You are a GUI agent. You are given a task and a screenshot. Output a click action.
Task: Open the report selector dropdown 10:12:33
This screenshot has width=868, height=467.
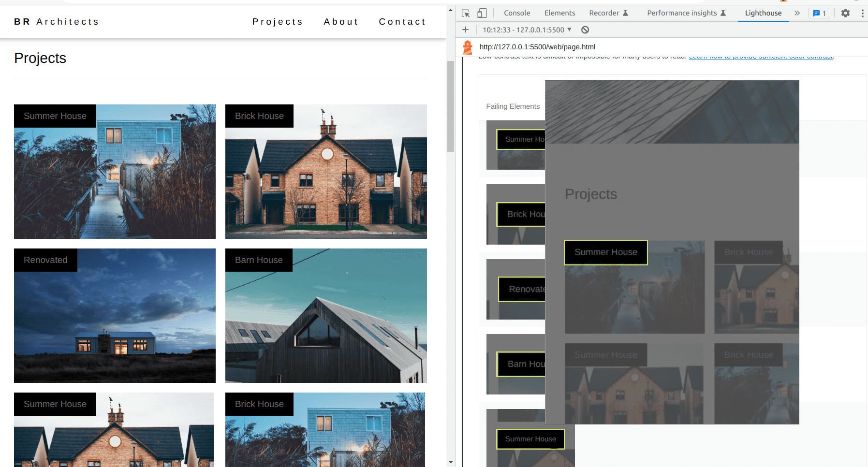[527, 30]
